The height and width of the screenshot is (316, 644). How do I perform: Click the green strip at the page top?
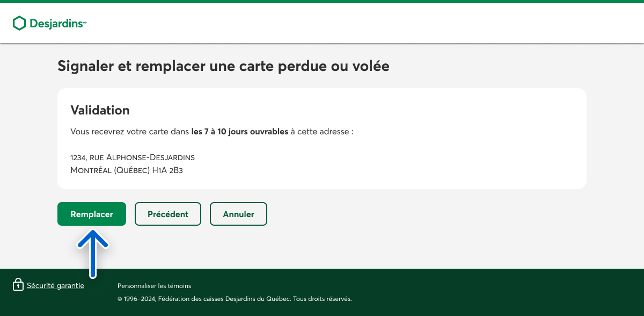322,2
